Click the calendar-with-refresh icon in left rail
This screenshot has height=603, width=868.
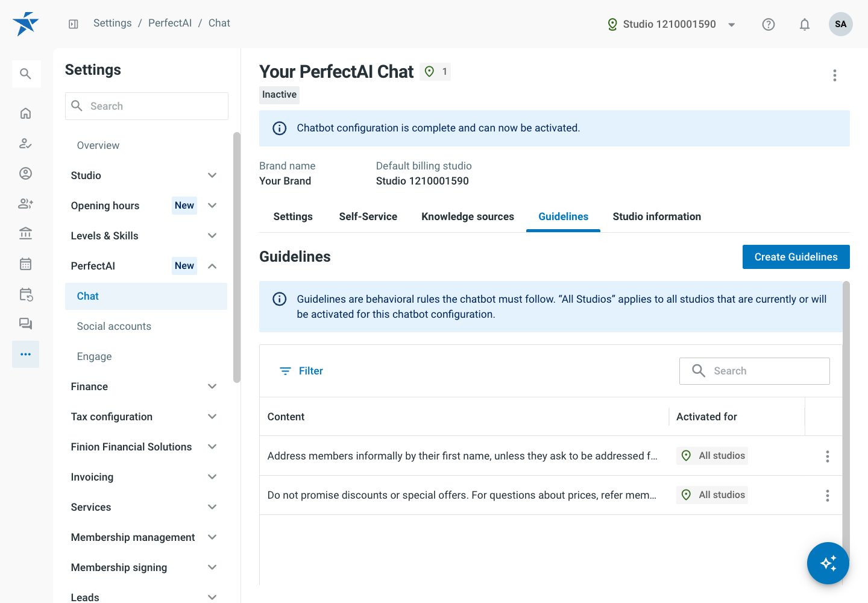pyautogui.click(x=25, y=294)
